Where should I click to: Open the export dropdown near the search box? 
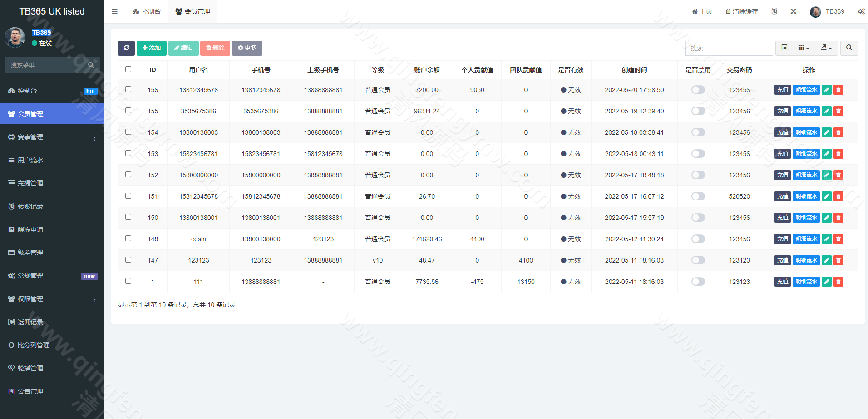pyautogui.click(x=826, y=48)
